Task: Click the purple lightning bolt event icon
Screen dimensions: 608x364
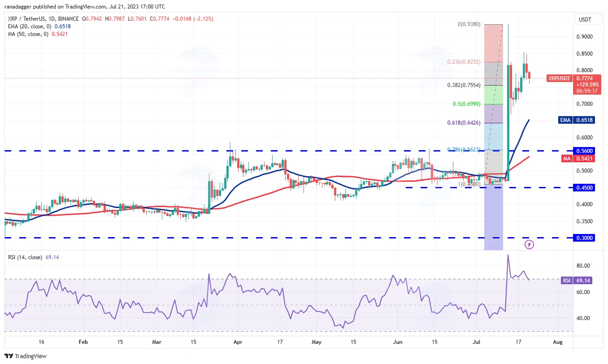Action: click(529, 244)
